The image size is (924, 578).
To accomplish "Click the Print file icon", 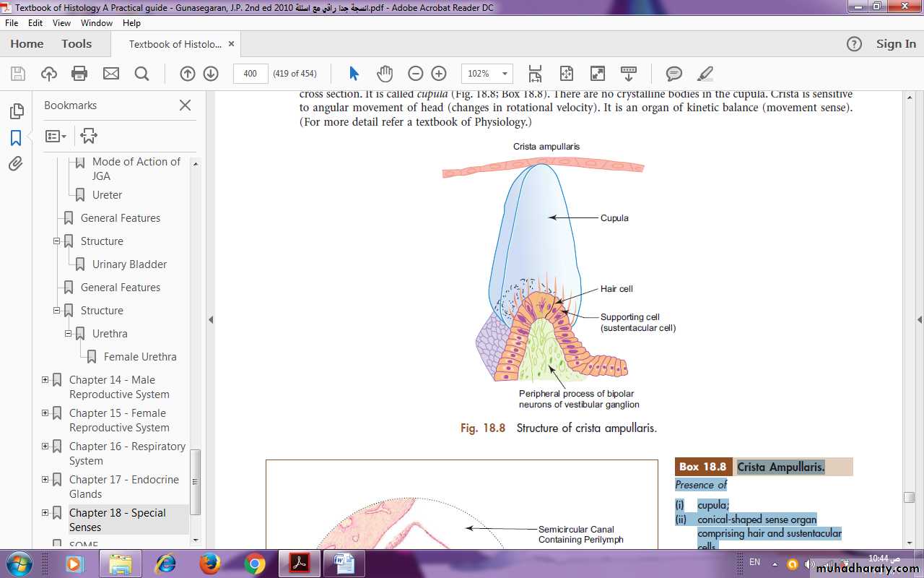I will (79, 74).
